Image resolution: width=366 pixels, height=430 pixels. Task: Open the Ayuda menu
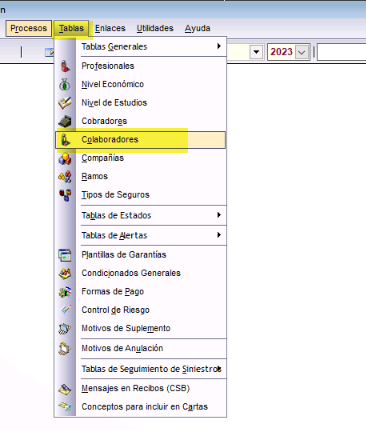click(197, 28)
